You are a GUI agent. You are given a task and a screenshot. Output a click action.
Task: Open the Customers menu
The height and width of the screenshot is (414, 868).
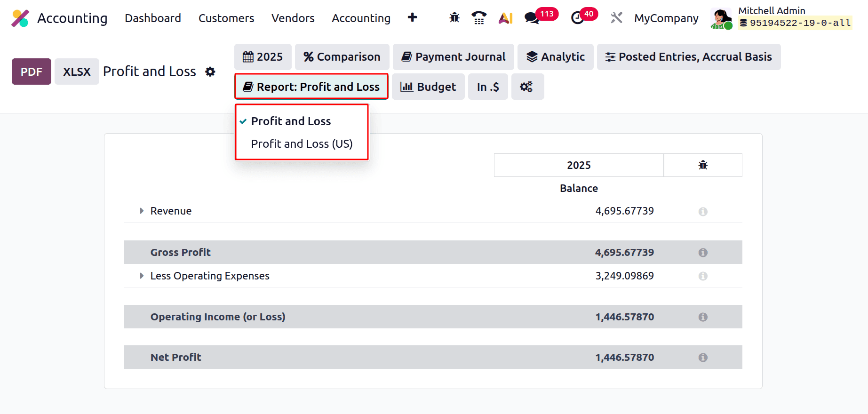pos(226,18)
